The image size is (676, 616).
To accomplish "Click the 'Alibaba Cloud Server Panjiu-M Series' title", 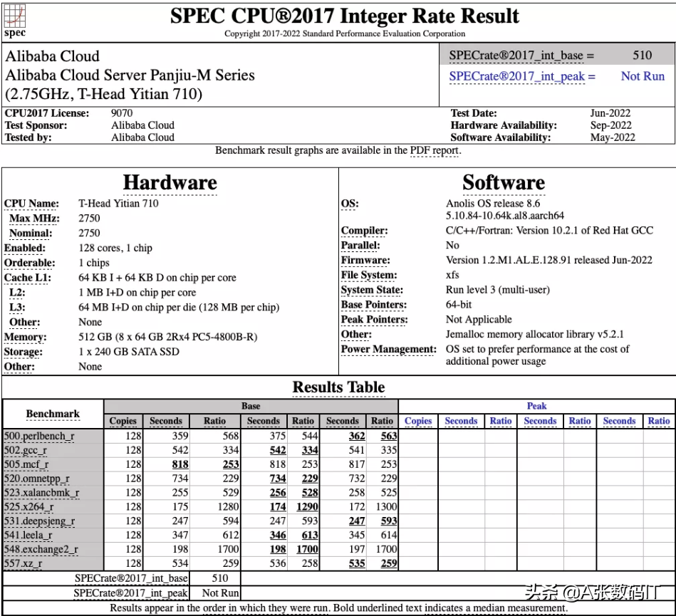I will (x=130, y=75).
